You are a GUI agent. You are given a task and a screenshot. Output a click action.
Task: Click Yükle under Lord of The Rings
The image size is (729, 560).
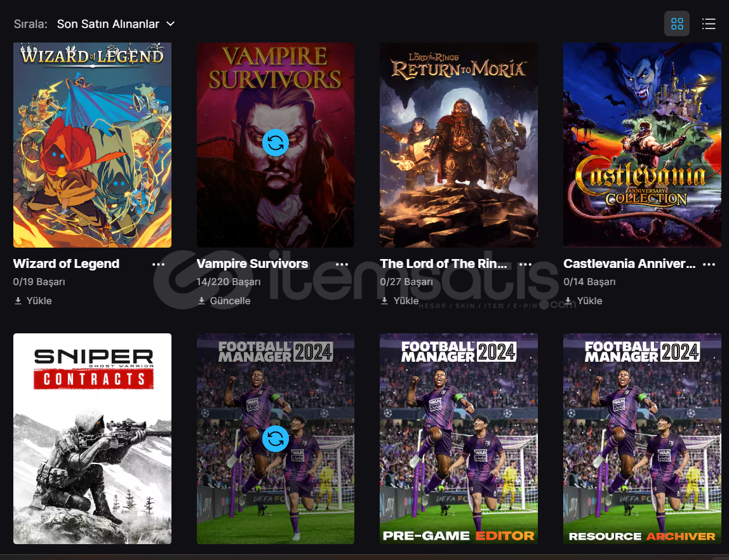pos(399,301)
